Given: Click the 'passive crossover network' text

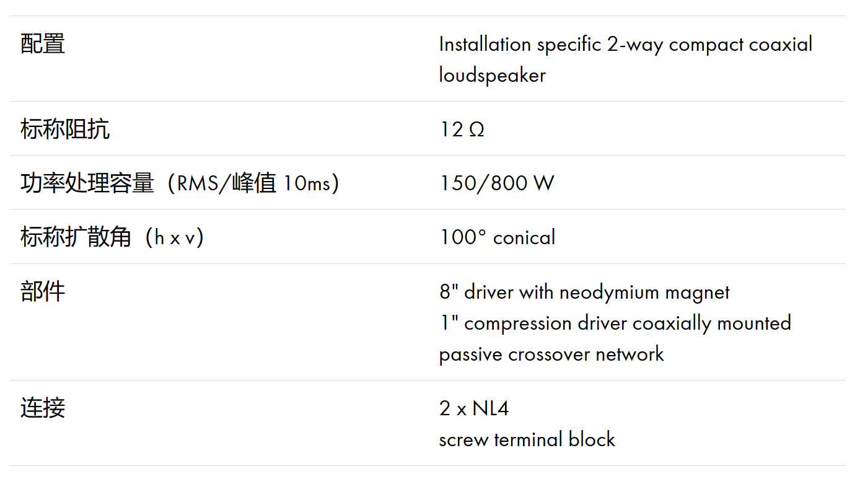Looking at the screenshot, I should 551,354.
